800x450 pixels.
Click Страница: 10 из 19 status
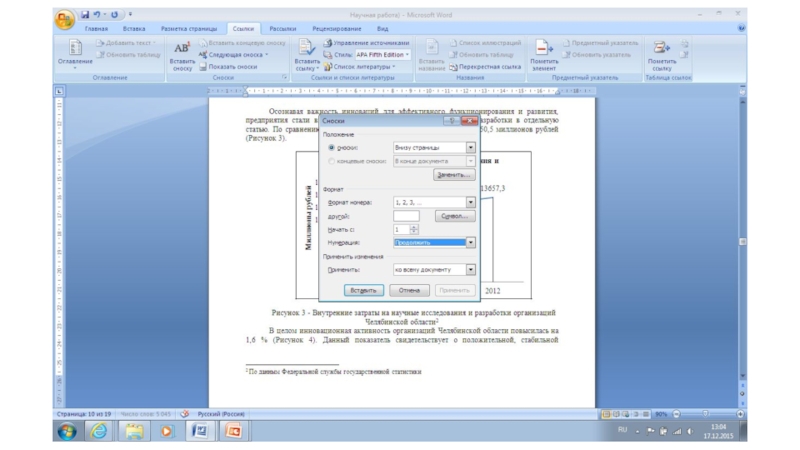84,414
